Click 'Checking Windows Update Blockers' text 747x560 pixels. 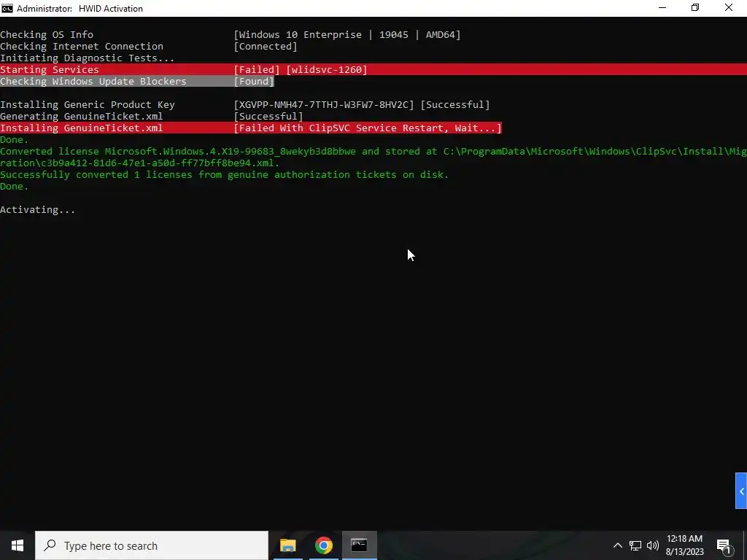pyautogui.click(x=93, y=82)
